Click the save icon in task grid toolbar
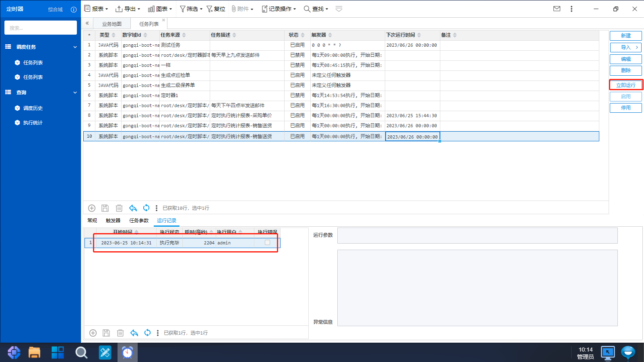Screen dimensions: 644x362 [x=105, y=208]
